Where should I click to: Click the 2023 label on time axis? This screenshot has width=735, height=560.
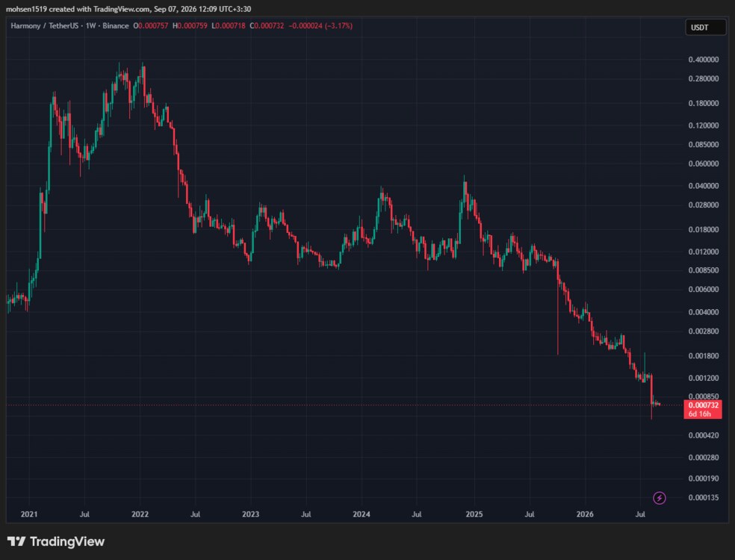tap(250, 514)
